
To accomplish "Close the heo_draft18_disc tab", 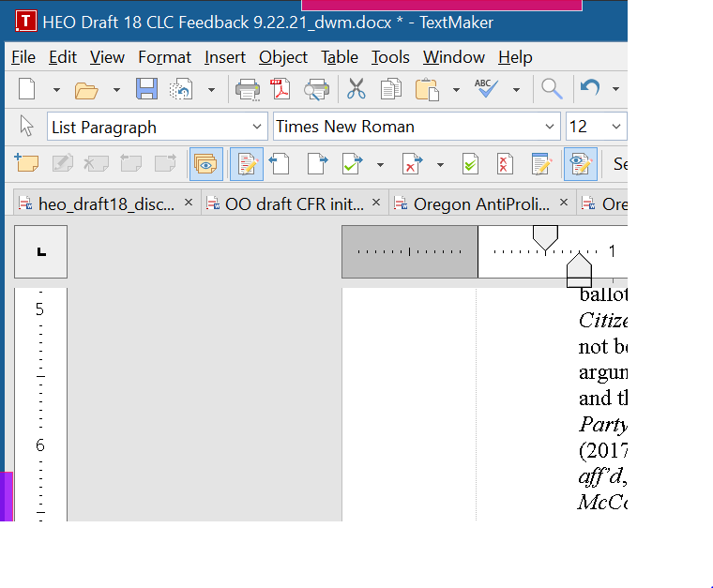I will [189, 203].
